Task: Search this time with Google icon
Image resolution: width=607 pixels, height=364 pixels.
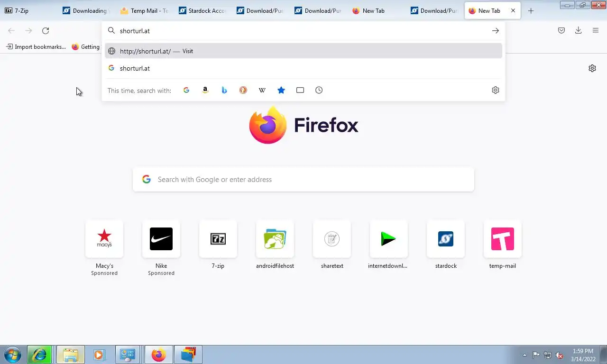Action: click(186, 90)
